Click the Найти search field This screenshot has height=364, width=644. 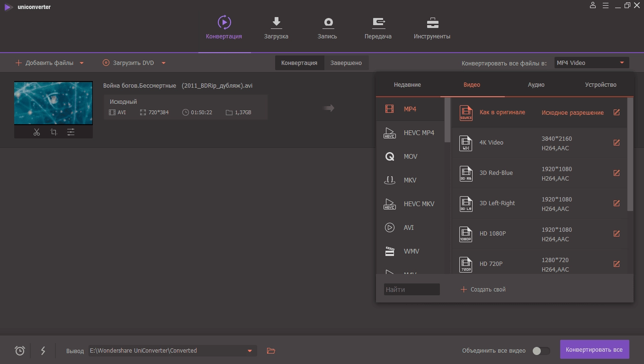411,290
